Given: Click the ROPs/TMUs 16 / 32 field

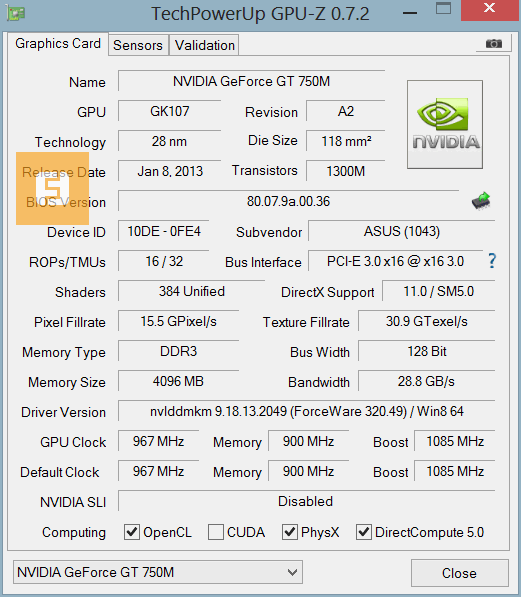Looking at the screenshot, I should tap(164, 261).
